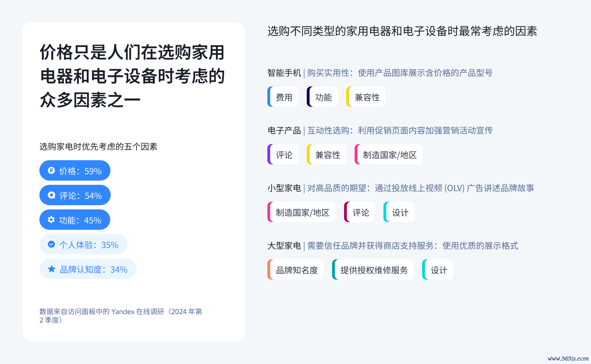The image size is (591, 364).
Task: Click the 品牌知名度 tag
Action: (x=295, y=269)
